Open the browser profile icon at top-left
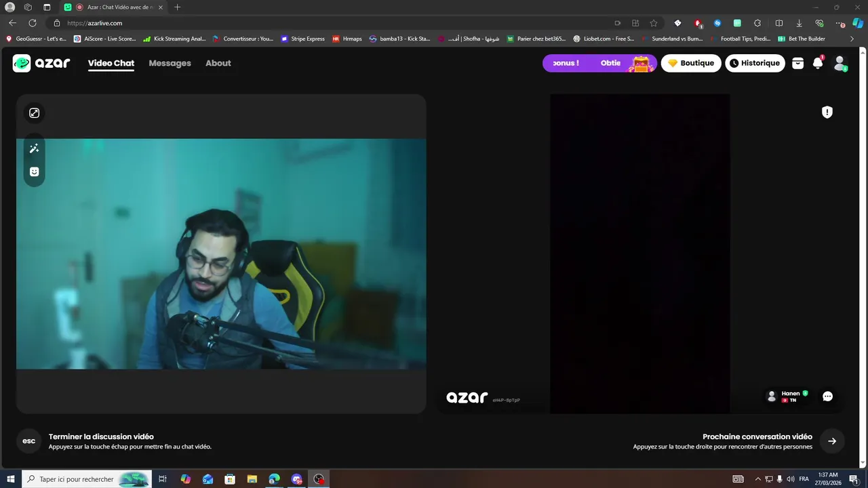This screenshot has height=488, width=868. click(x=10, y=7)
